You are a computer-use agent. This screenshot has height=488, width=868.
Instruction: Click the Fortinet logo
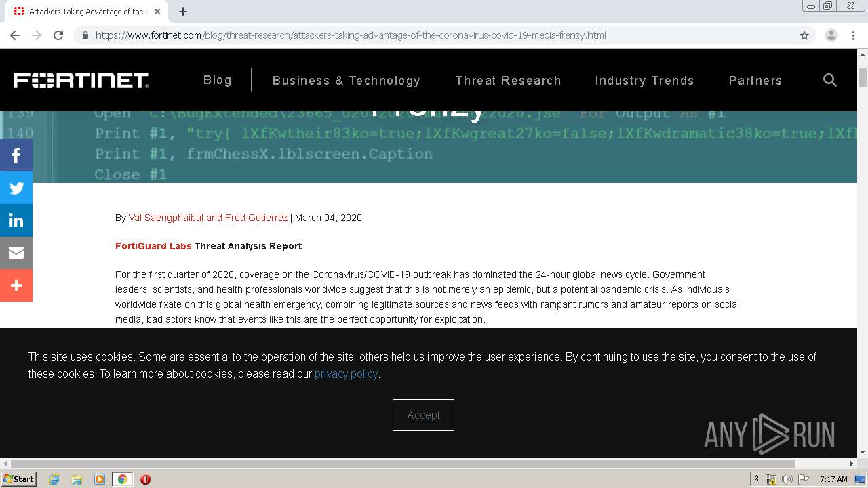[x=81, y=80]
